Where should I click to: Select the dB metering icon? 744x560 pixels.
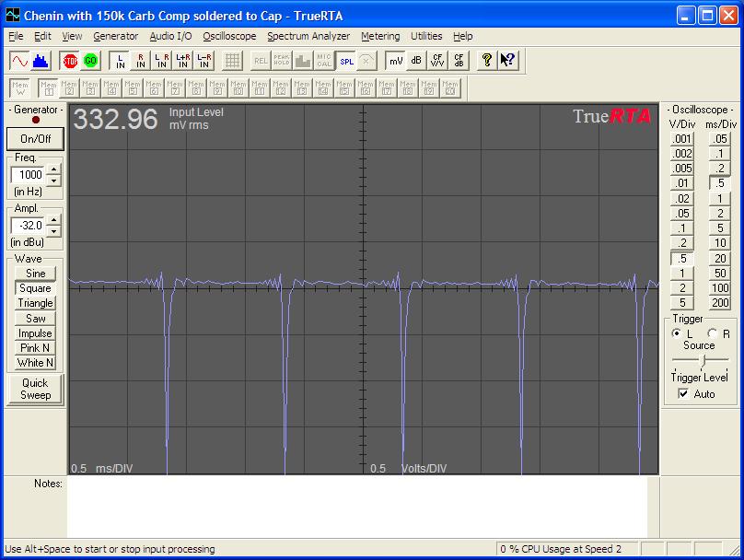416,61
